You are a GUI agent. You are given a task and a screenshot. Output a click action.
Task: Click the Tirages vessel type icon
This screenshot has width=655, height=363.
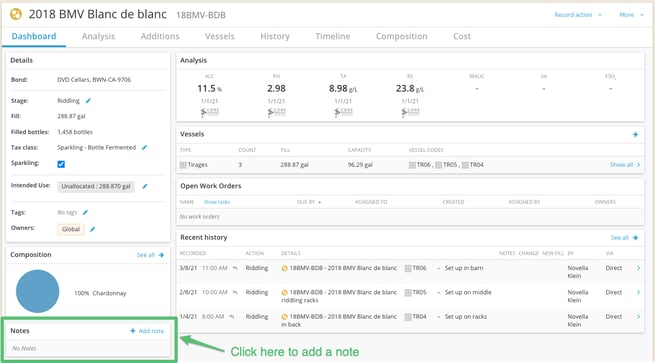click(183, 165)
